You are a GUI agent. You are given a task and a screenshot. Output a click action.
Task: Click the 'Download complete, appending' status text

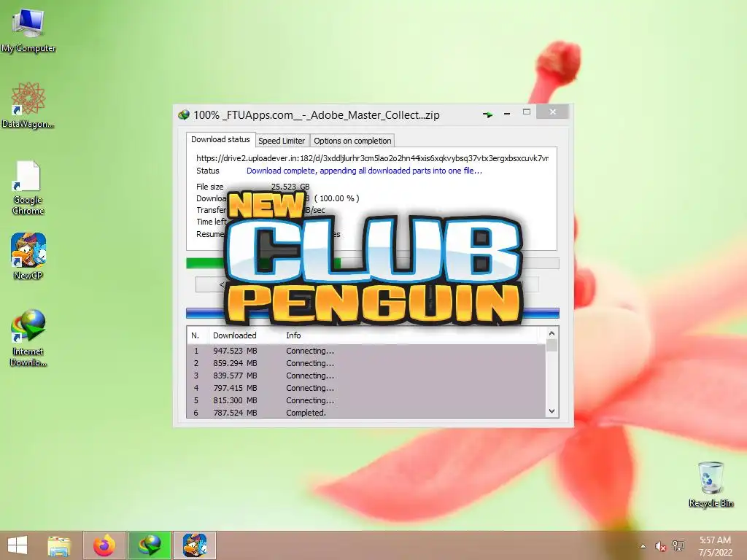pos(364,171)
